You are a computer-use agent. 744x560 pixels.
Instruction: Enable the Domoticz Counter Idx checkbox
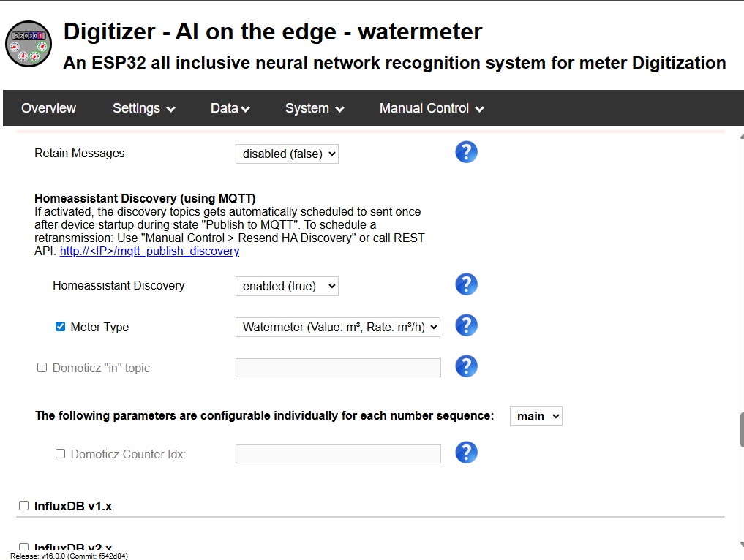pyautogui.click(x=60, y=454)
